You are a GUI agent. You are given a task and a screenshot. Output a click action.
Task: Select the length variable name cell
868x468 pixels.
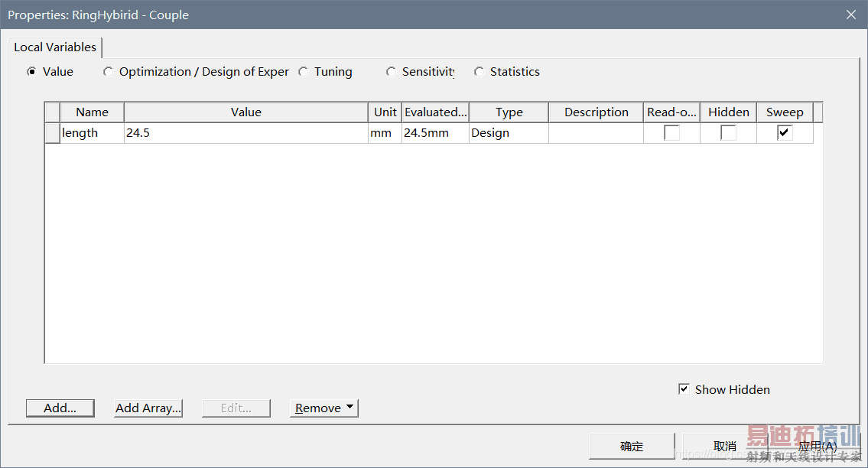click(92, 133)
